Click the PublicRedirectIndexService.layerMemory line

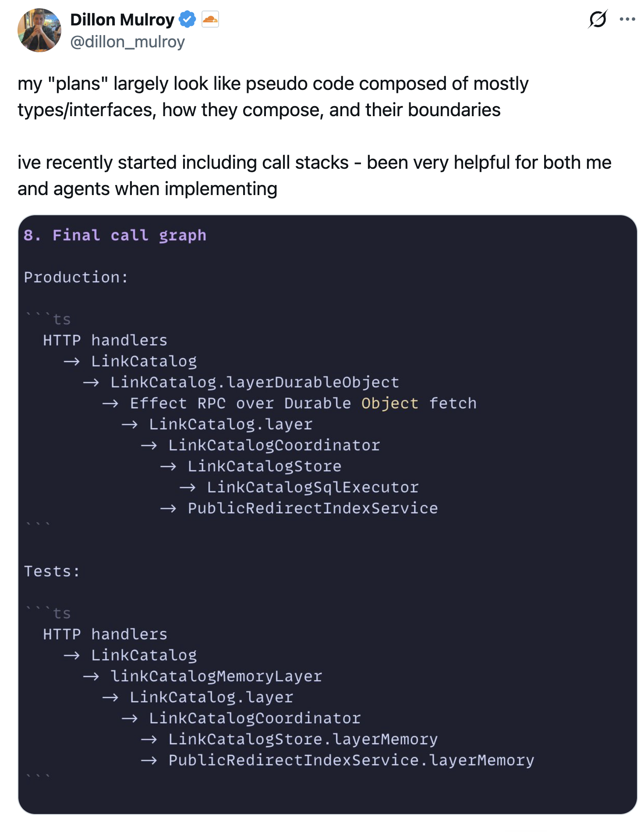click(x=351, y=760)
